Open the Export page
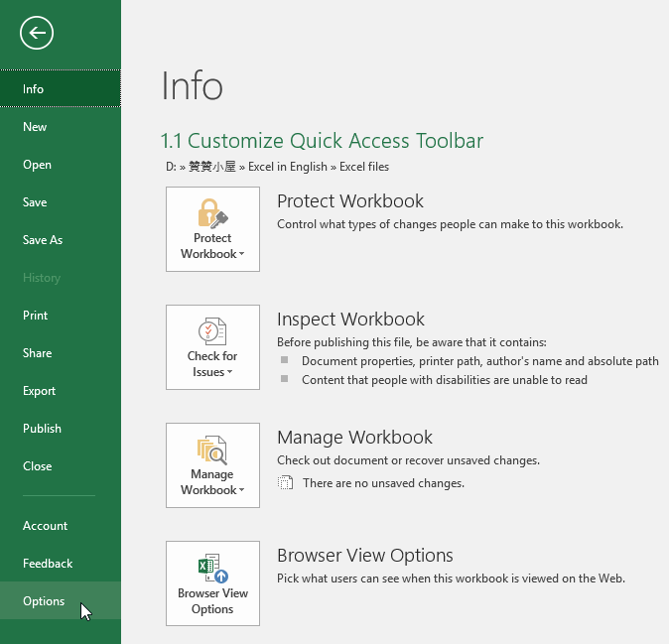The image size is (669, 644). pos(61,391)
